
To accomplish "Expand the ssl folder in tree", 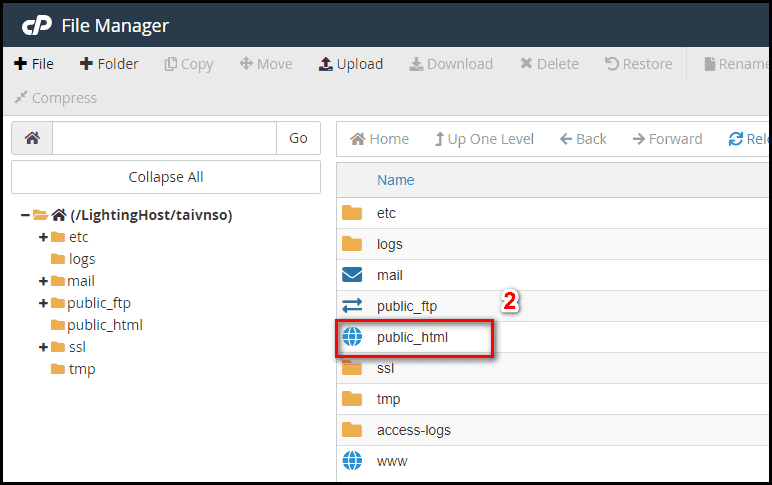I will [43, 347].
